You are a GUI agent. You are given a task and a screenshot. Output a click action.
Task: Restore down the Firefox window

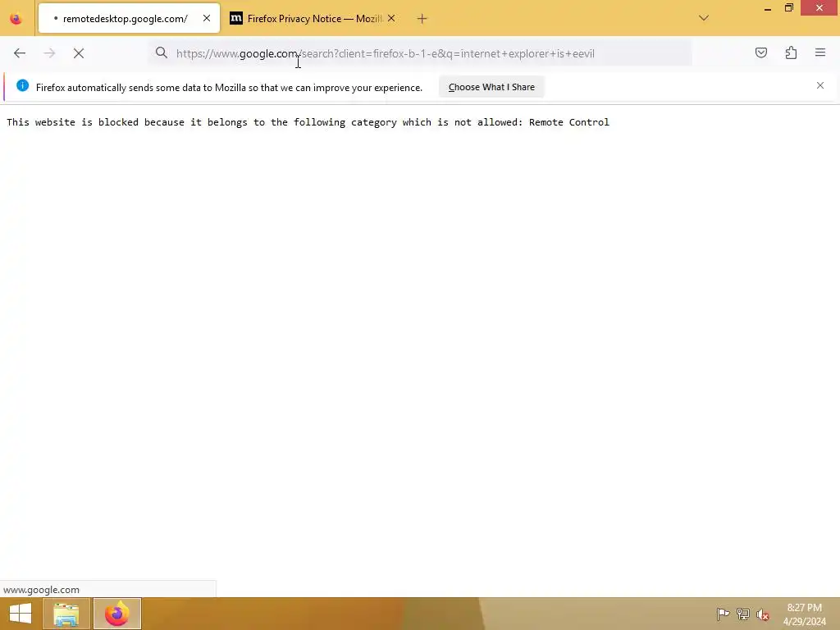[x=788, y=8]
